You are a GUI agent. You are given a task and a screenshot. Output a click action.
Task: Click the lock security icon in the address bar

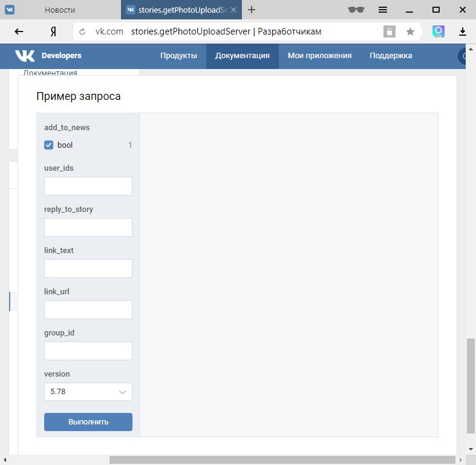(389, 31)
